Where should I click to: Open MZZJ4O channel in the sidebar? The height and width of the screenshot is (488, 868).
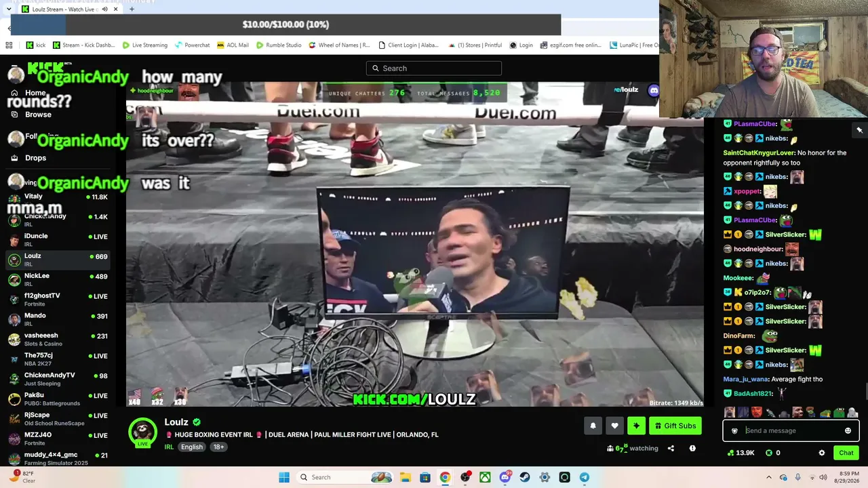pos(58,439)
